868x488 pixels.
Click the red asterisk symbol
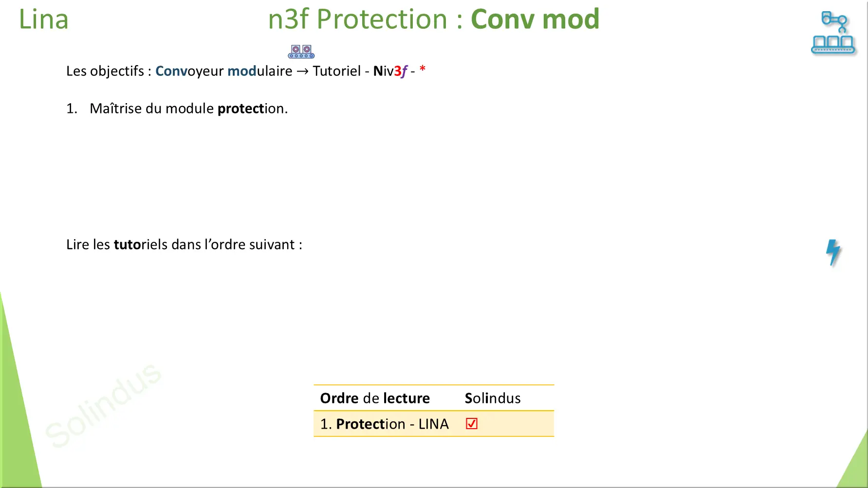(x=422, y=70)
